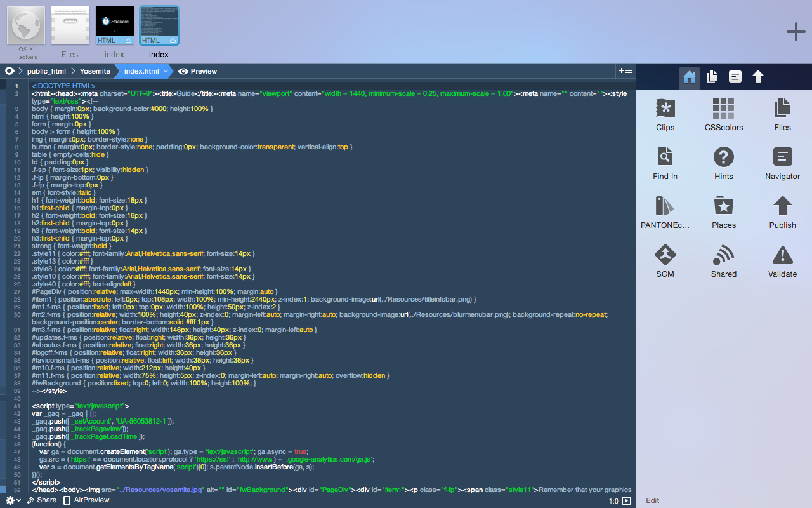Select the documents sidebar tab icon
Viewport: 812px width, 508px height.
[x=712, y=77]
